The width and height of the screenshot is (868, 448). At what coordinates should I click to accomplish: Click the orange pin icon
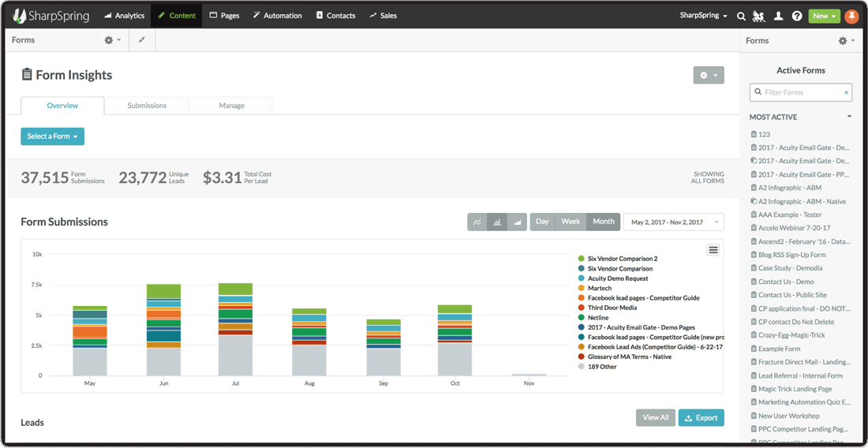click(x=851, y=16)
